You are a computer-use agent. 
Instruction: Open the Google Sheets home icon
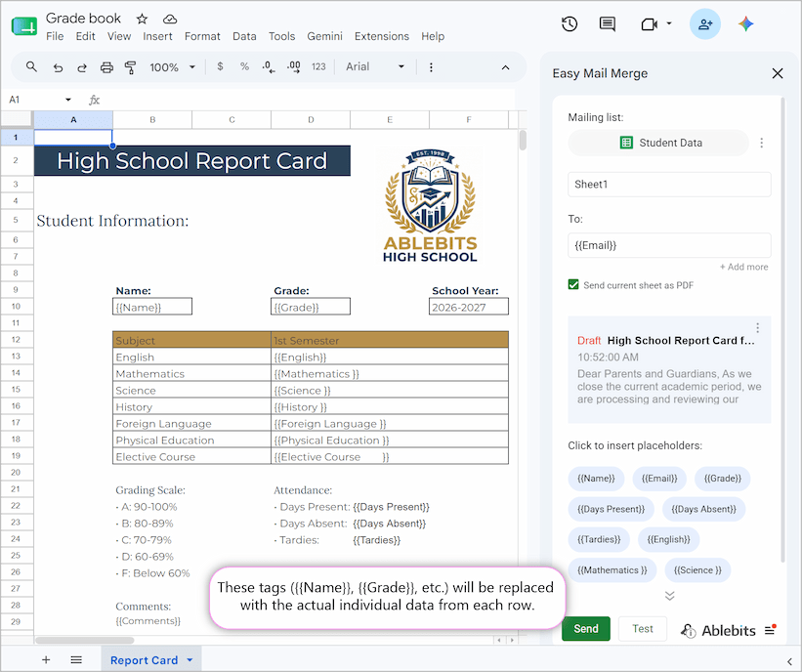point(24,25)
